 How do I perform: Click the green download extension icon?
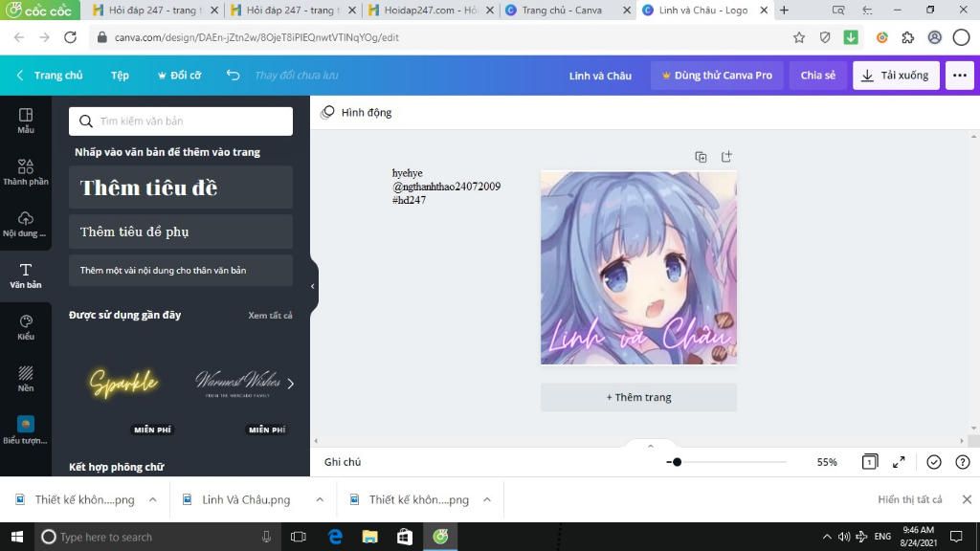click(x=851, y=37)
